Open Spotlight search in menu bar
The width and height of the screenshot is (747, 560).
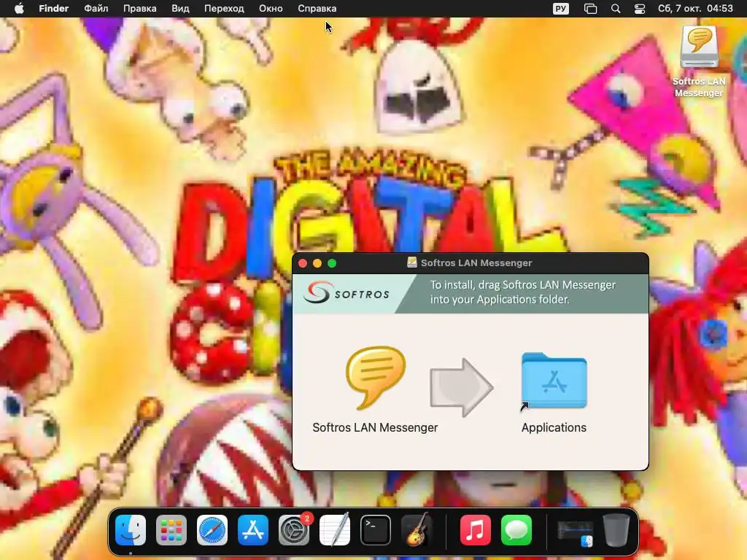pos(616,9)
